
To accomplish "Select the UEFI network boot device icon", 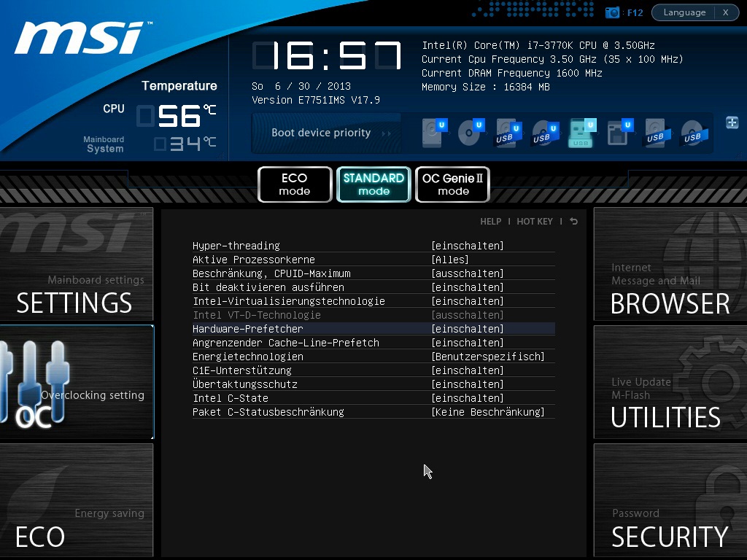I will click(x=620, y=133).
